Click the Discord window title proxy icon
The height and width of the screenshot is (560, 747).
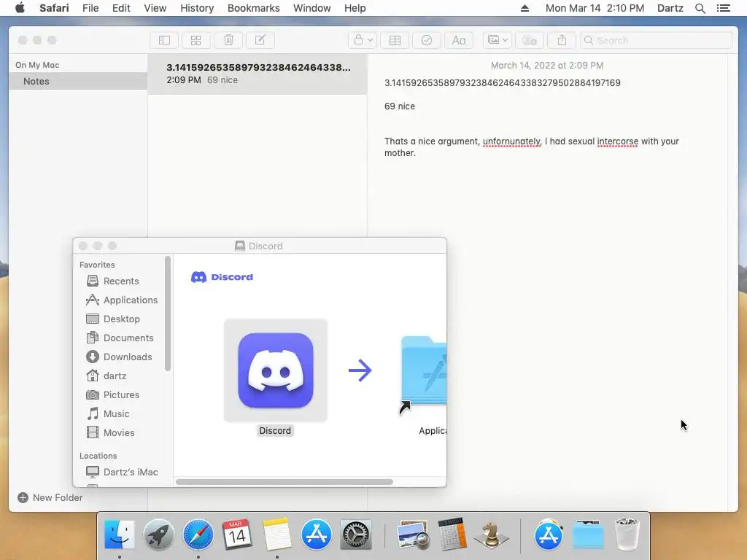point(239,246)
